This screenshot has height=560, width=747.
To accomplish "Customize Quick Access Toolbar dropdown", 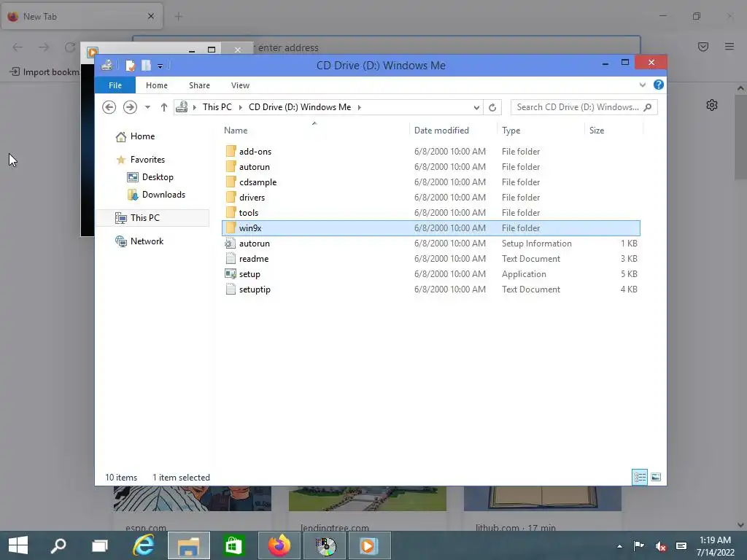I will [x=160, y=66].
